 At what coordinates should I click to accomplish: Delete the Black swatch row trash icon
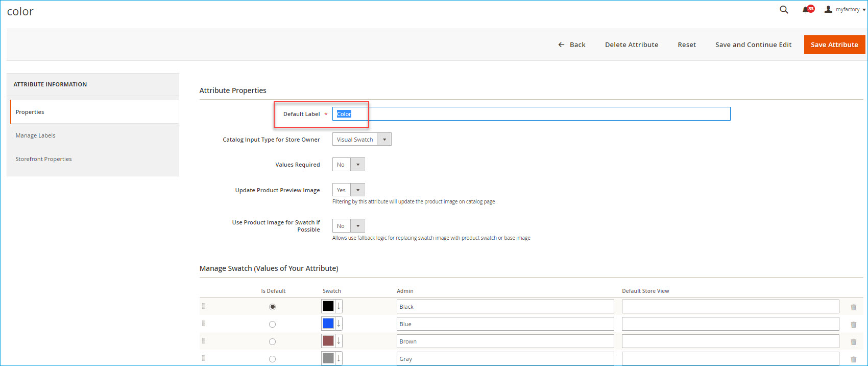pos(853,307)
